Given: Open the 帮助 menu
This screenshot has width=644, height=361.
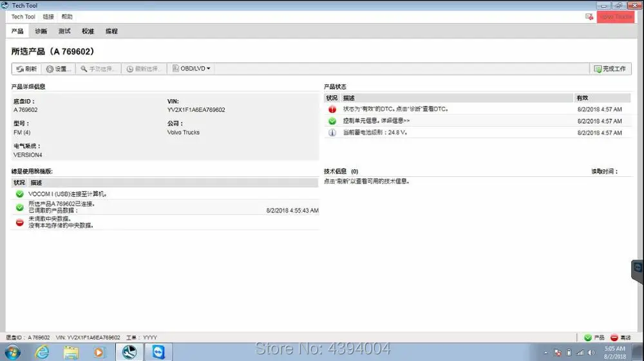Looking at the screenshot, I should pyautogui.click(x=67, y=17).
